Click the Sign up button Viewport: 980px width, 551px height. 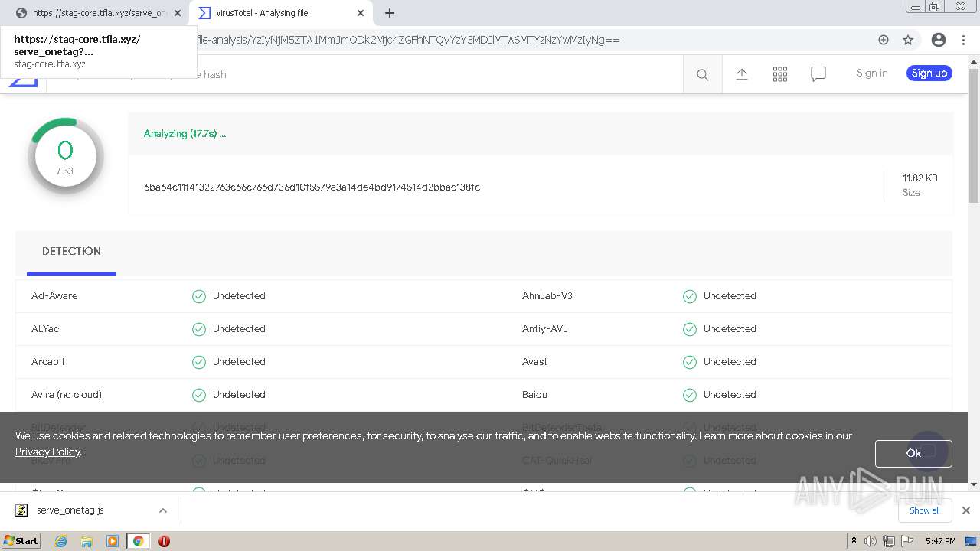[929, 73]
